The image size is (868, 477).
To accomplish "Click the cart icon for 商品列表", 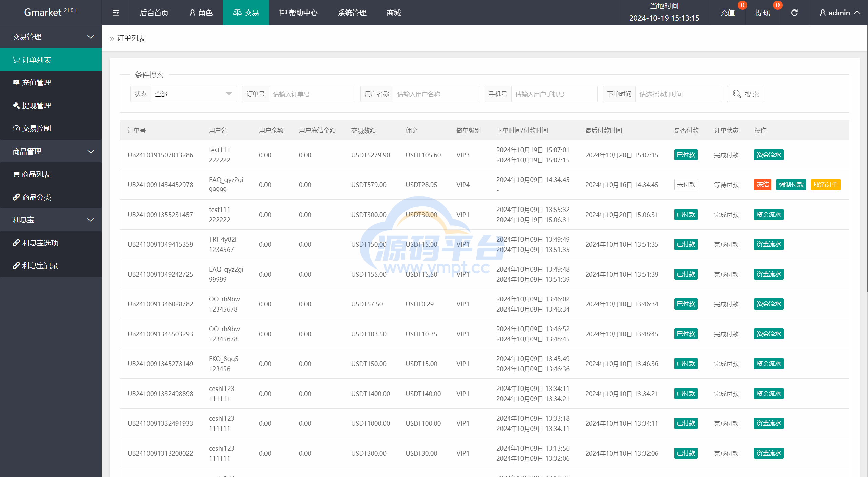I will tap(16, 174).
